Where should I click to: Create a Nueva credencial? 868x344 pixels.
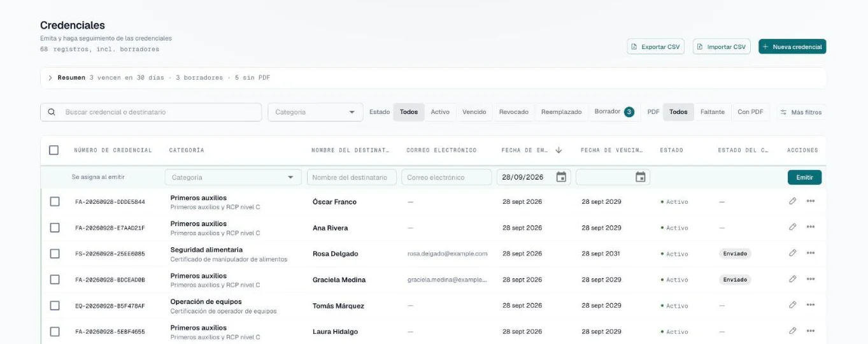pos(792,47)
